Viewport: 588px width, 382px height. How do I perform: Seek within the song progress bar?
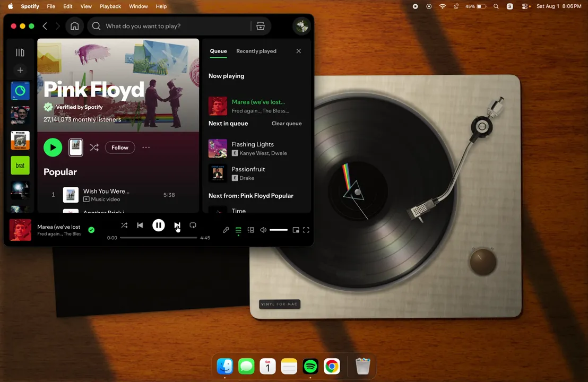click(x=158, y=238)
